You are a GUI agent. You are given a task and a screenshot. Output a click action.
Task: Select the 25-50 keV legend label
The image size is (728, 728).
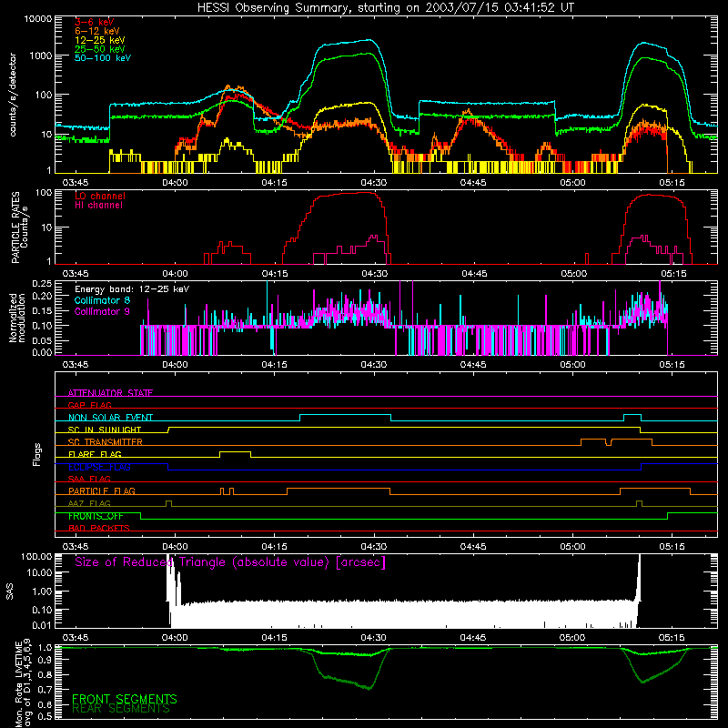point(99,49)
